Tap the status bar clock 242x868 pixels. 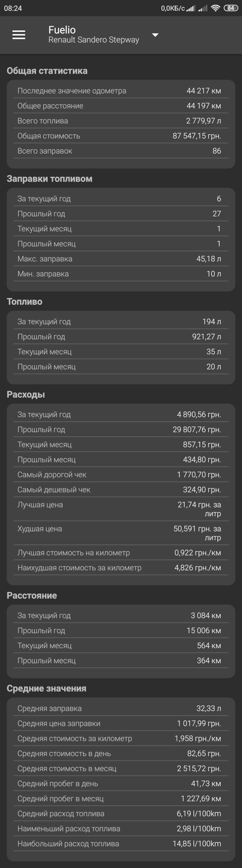[13, 8]
